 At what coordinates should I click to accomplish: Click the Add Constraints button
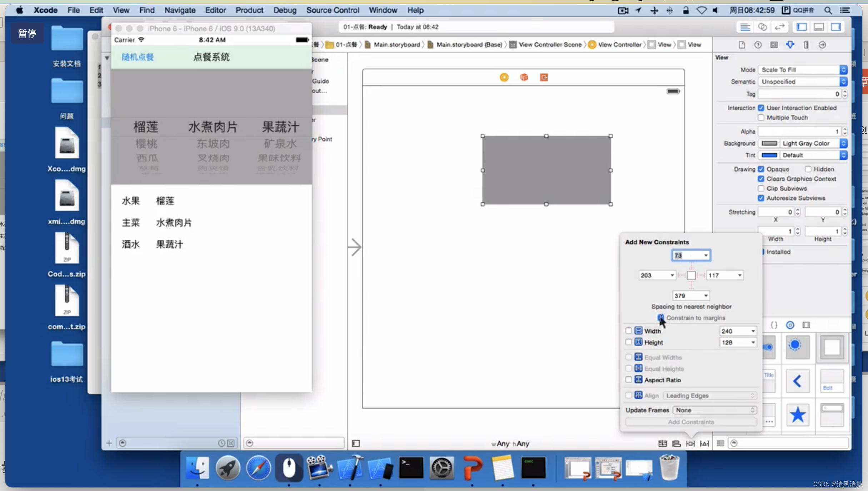tap(691, 422)
